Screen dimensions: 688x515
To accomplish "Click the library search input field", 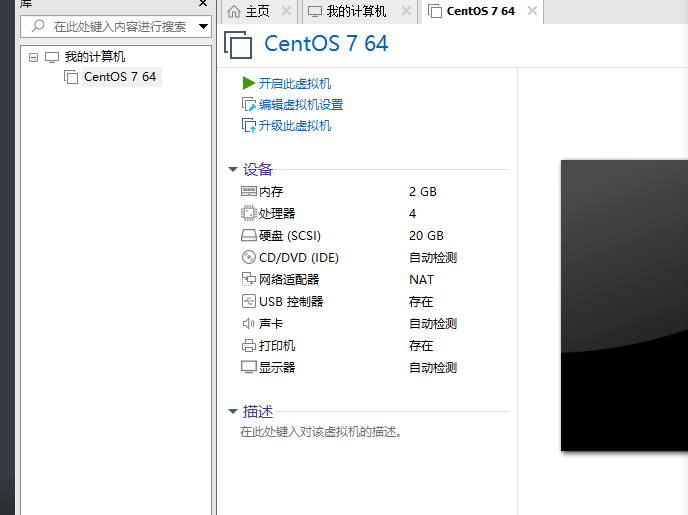I will [x=116, y=27].
